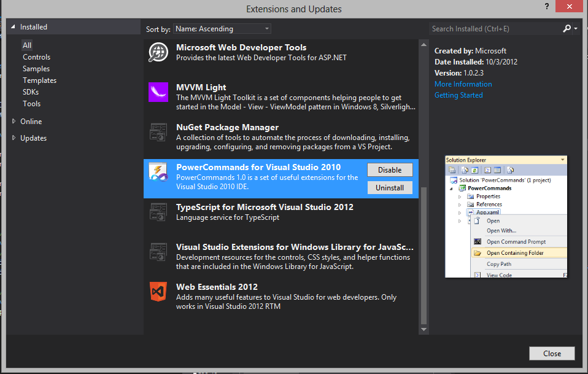Select the MVVM Light extension title
Viewport: 588px width, 374px height.
(x=201, y=87)
